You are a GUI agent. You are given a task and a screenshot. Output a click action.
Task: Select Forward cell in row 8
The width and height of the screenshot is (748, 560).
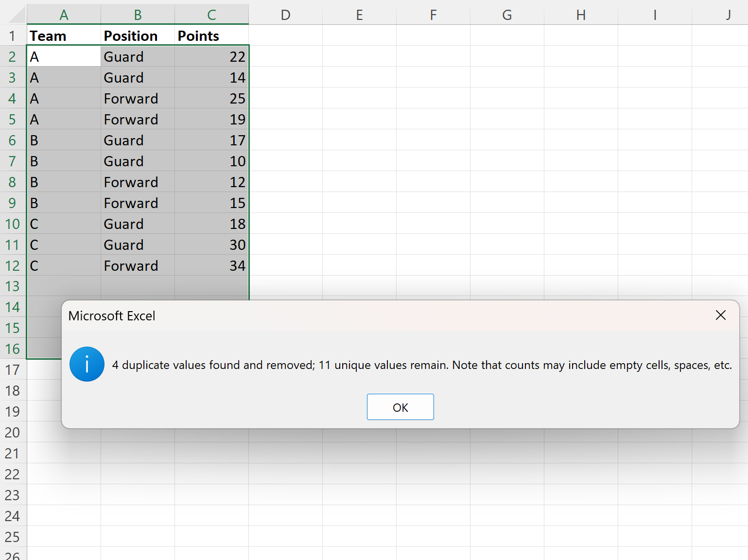[x=138, y=182]
